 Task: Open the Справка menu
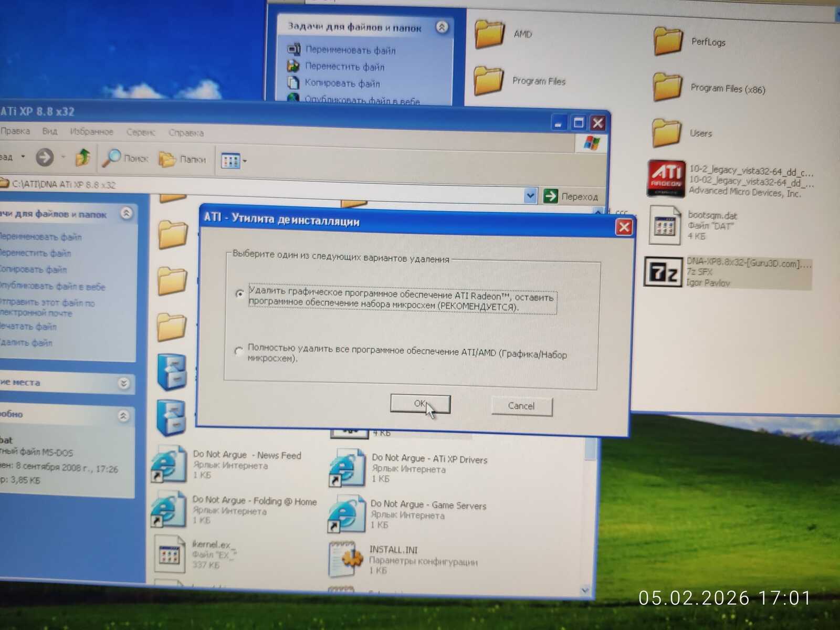tap(186, 133)
